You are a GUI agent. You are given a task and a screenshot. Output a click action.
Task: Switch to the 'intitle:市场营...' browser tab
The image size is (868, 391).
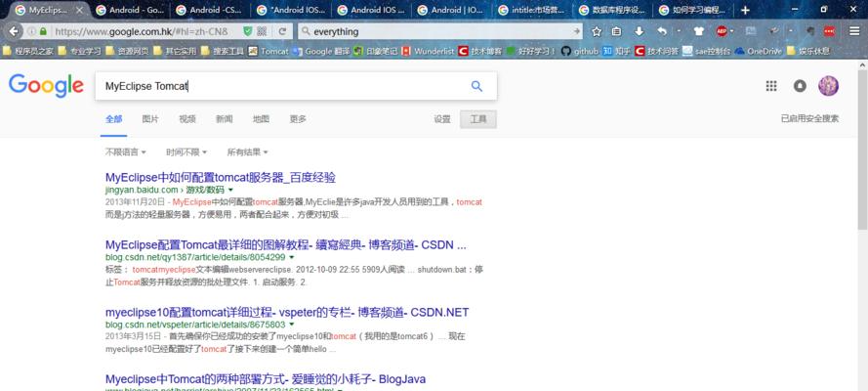[530, 10]
